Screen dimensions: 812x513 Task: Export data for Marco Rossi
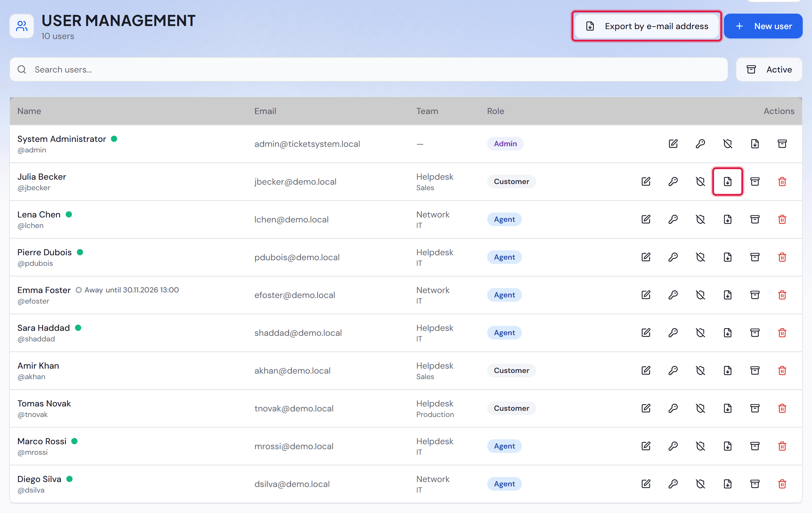tap(728, 446)
